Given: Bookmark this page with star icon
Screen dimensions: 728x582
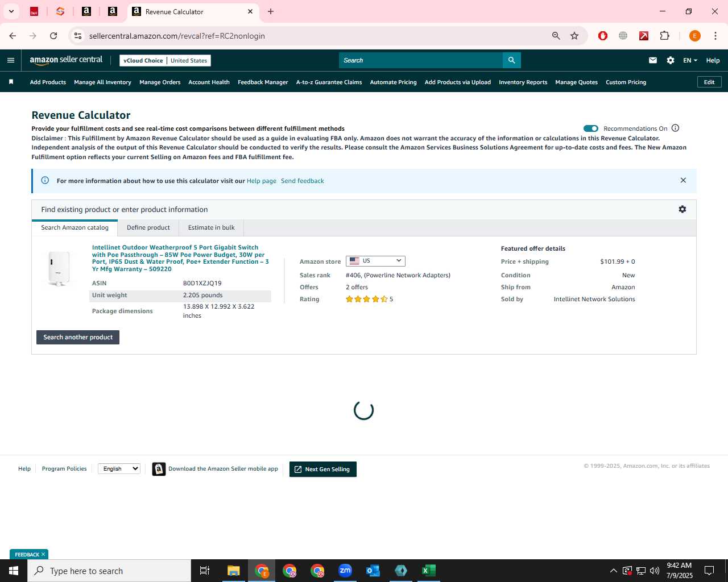Looking at the screenshot, I should point(574,36).
